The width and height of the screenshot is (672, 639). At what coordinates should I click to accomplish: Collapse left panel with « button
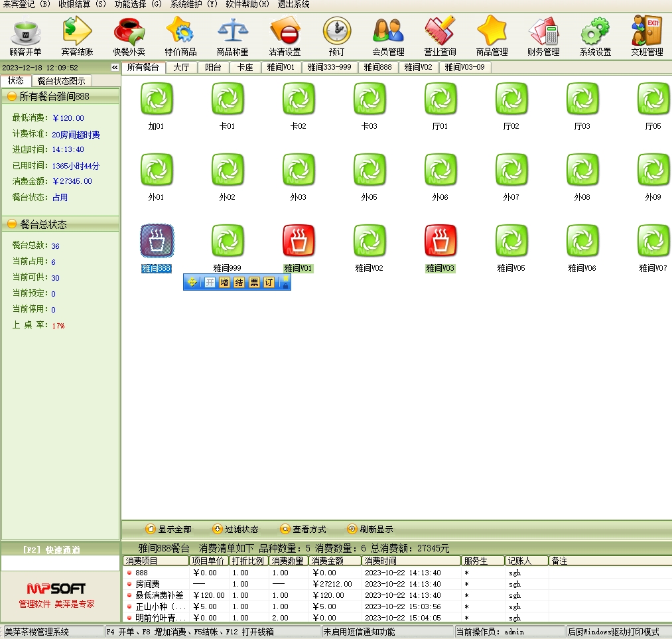tap(115, 68)
